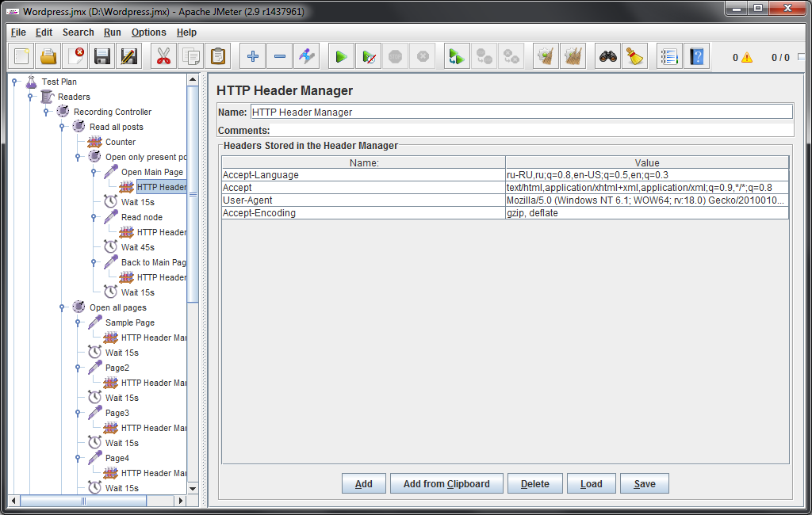The image size is (812, 515).
Task: Click the Delete button
Action: click(535, 483)
